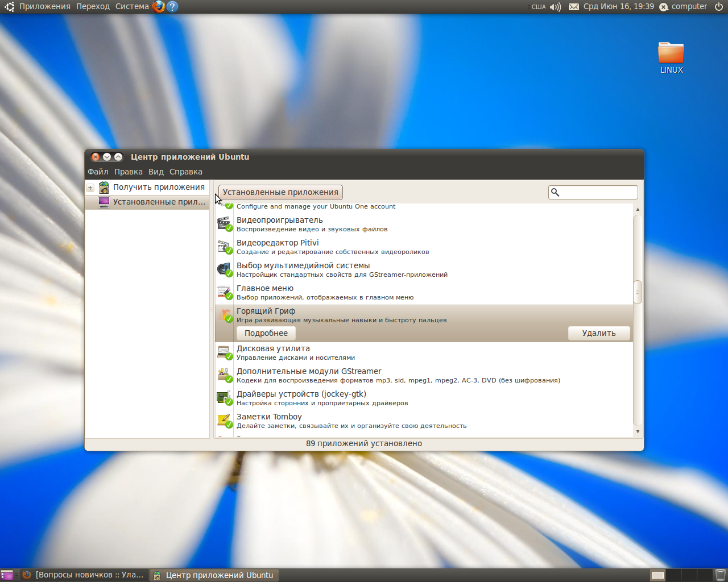728x582 pixels.
Task: Open the volume control in the top panel
Action: (555, 7)
